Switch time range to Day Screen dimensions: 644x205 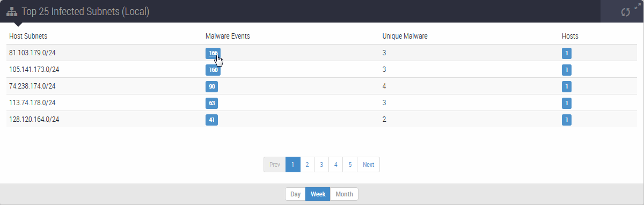coord(295,194)
